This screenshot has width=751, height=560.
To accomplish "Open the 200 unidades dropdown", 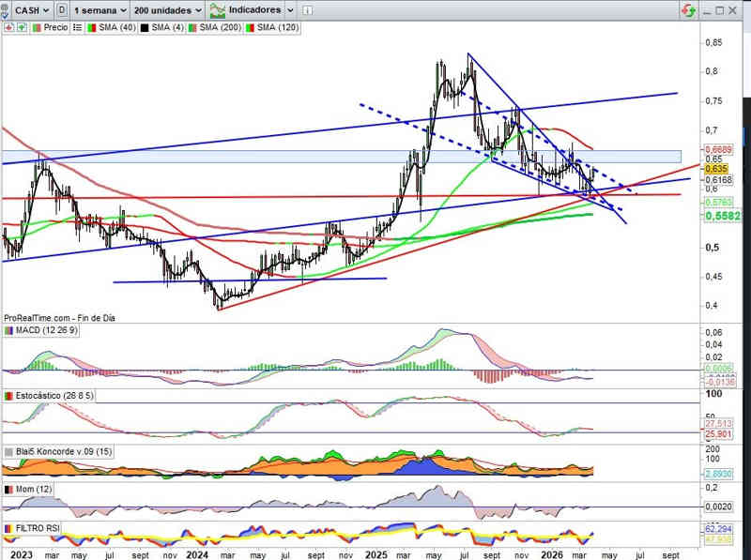I will coord(167,10).
